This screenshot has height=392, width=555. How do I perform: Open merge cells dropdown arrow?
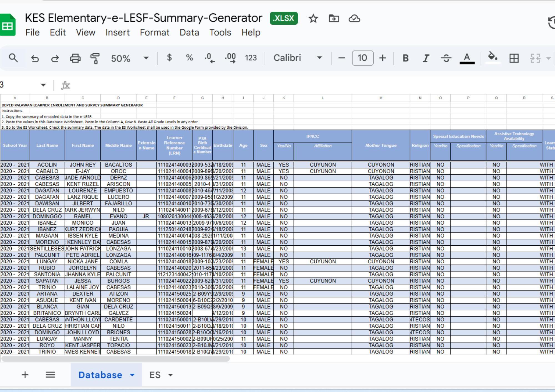548,58
